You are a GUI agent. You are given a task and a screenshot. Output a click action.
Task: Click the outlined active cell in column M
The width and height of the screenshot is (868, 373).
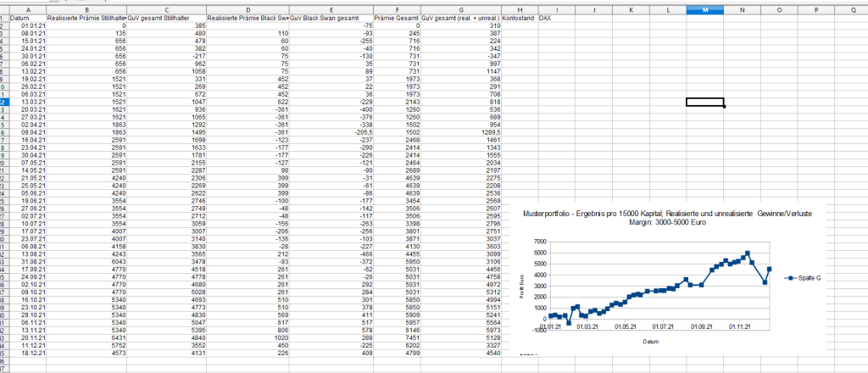coord(705,102)
